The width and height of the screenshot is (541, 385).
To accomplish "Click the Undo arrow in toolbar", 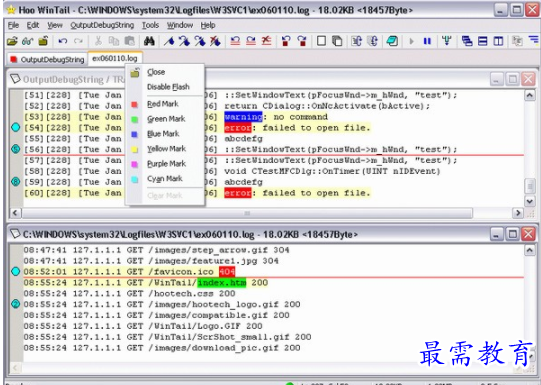I will (x=63, y=41).
